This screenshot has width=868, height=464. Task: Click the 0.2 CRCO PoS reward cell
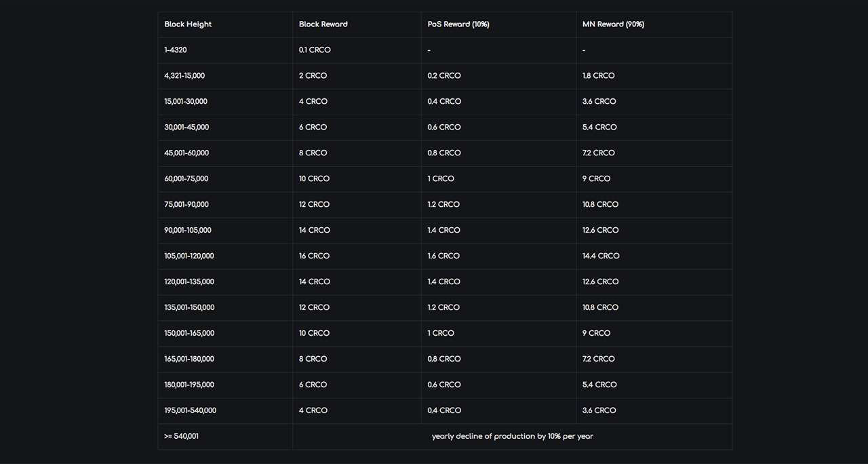click(498, 76)
